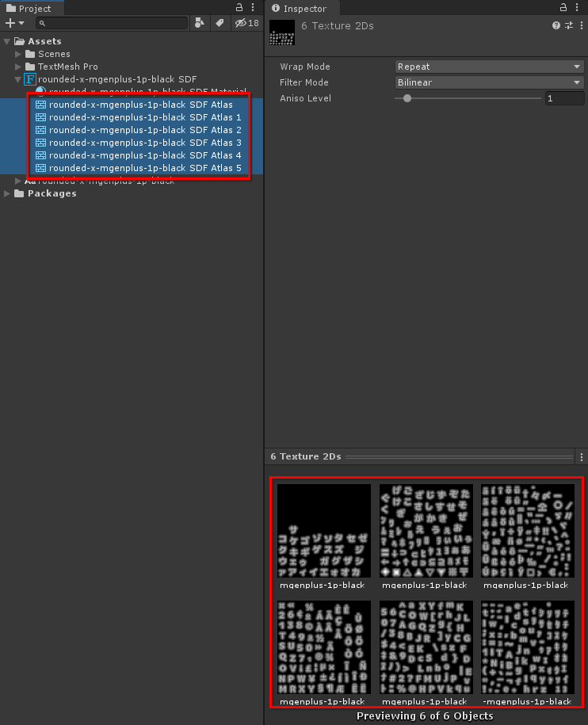Click the TextMesh Pro font asset F icon
This screenshot has height=725, width=588.
pos(30,79)
